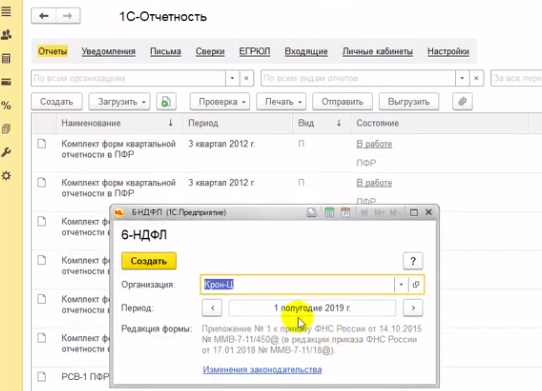Screen dimensions: 542x391
Task: Switch to the Настройки tab
Action: [448, 51]
